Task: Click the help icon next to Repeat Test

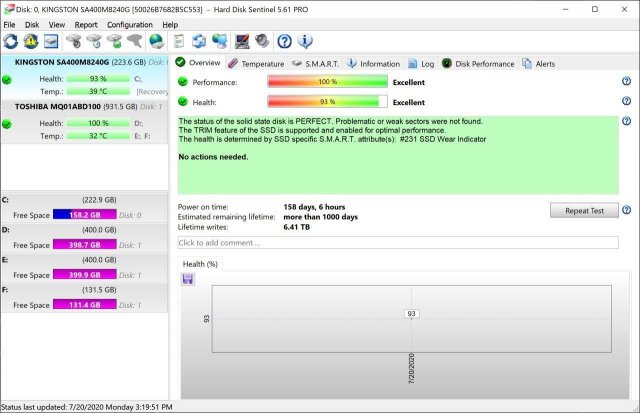Action: pos(626,210)
